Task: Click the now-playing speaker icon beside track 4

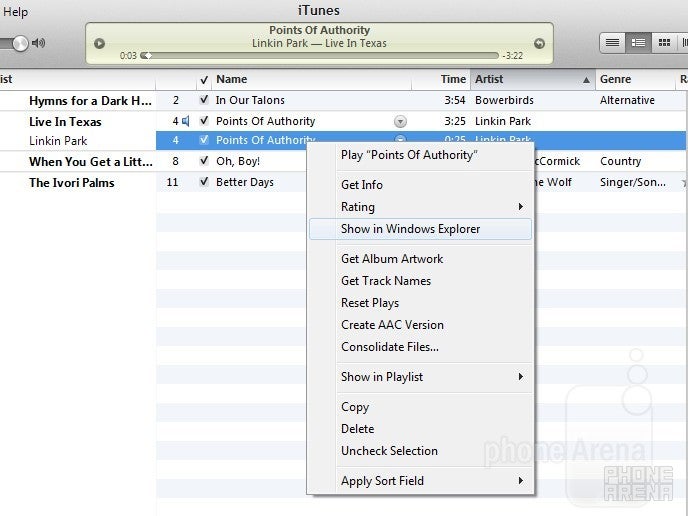Action: (186, 121)
